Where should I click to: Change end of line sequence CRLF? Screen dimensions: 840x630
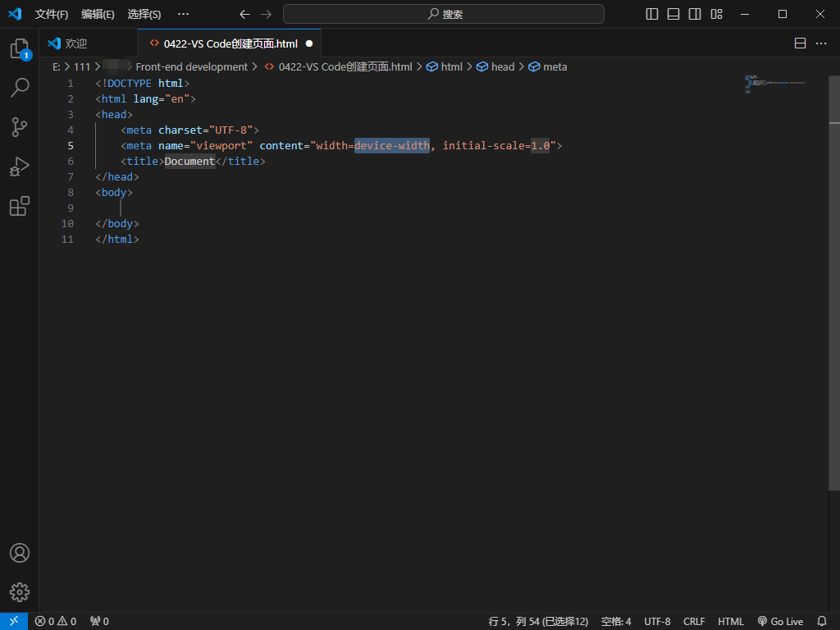[694, 622]
